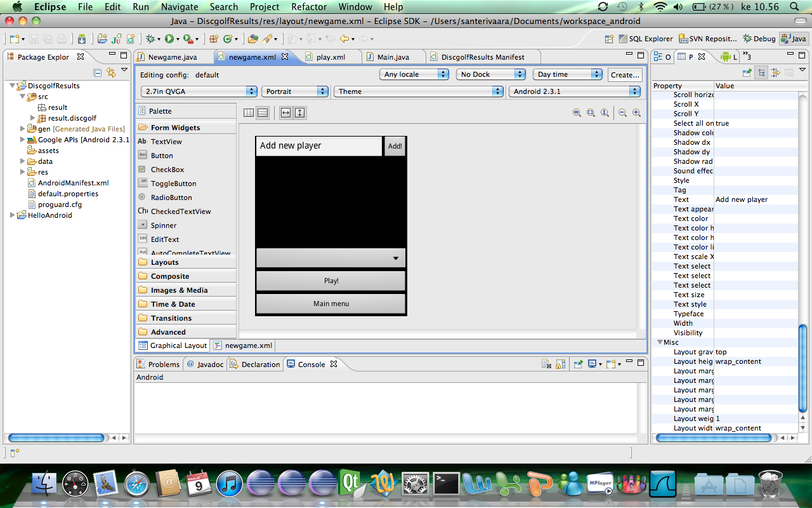Viewport: 812px width, 508px height.
Task: Click Pin Console icon
Action: 578,364
